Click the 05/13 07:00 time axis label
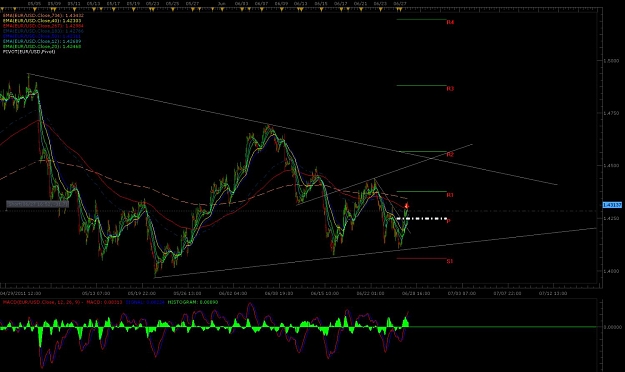Image resolution: width=625 pixels, height=372 pixels. point(96,293)
